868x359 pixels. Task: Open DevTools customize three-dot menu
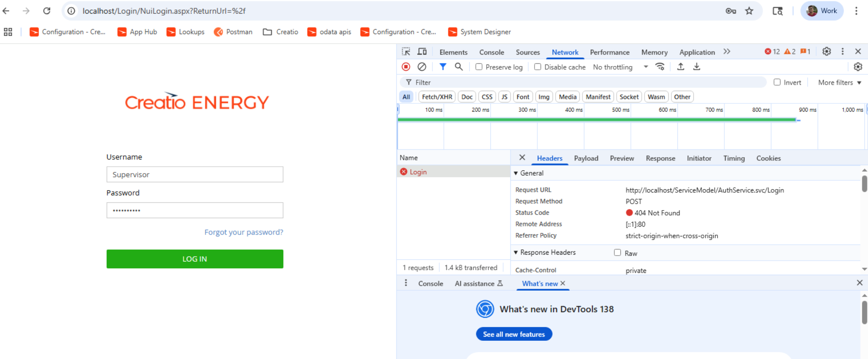pos(842,51)
